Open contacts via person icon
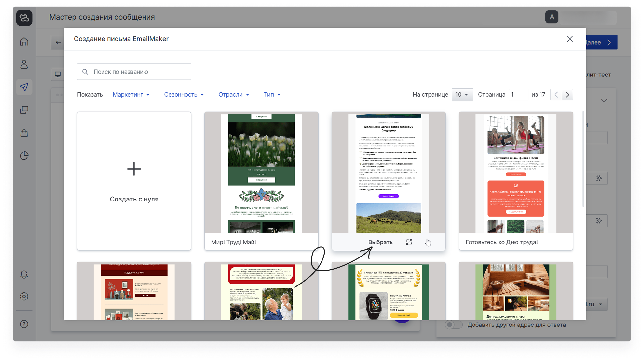The height and width of the screenshot is (361, 644). click(24, 64)
